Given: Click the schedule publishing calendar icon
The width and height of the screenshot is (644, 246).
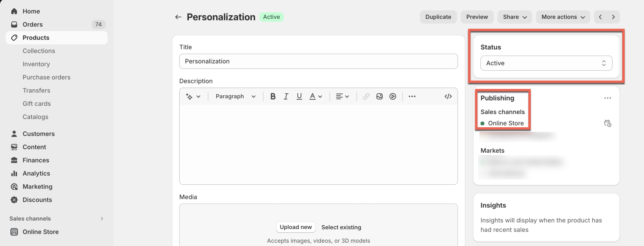Looking at the screenshot, I should [x=608, y=123].
